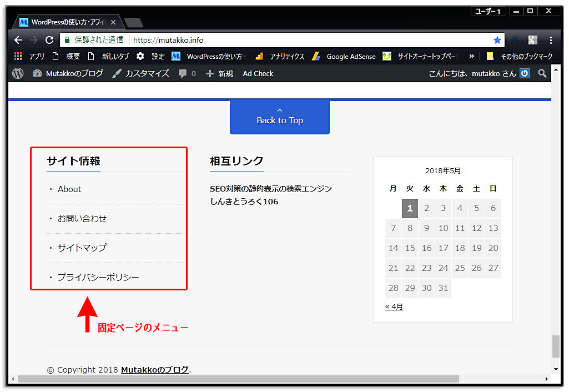The image size is (569, 392).
Task: Click the page reload icon
Action: pyautogui.click(x=51, y=39)
